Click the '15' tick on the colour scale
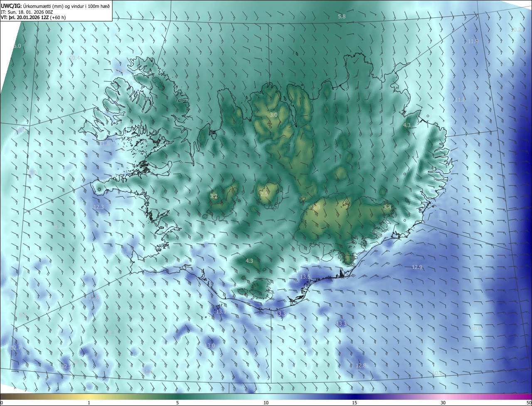532x406 pixels. coord(355,403)
